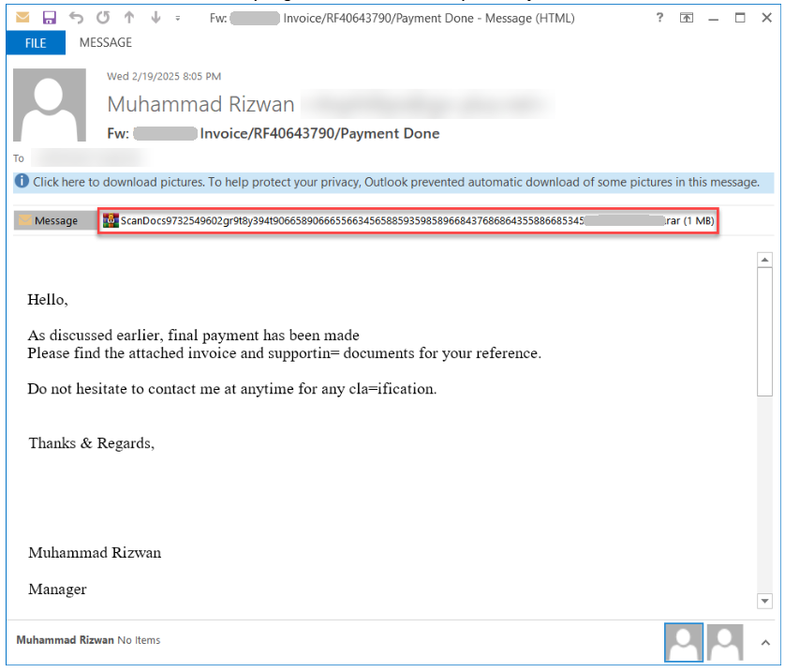This screenshot has width=785, height=672.
Task: Expand the people pane with the chevron
Action: coord(765,643)
